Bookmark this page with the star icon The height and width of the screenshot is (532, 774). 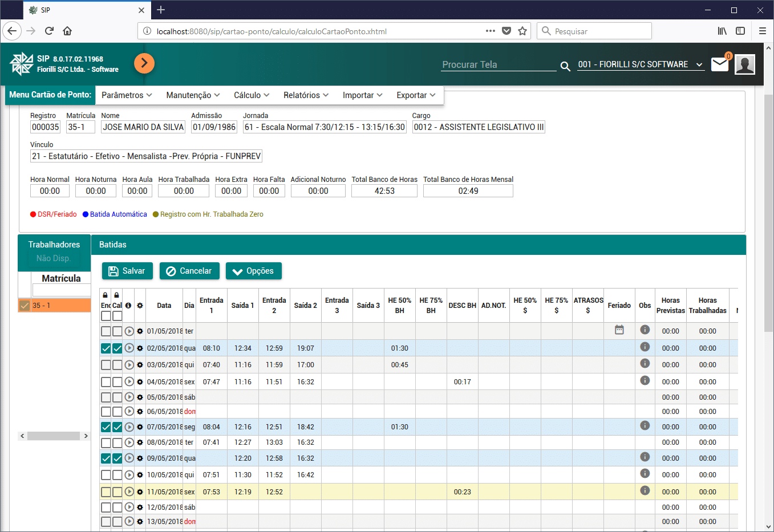[x=522, y=31]
